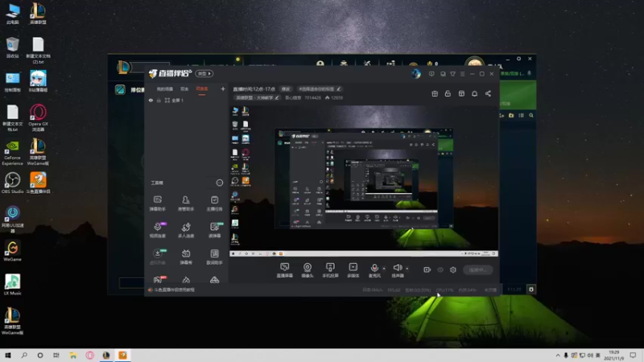
Task: Click the 12659 popularity value
Action: (x=336, y=97)
